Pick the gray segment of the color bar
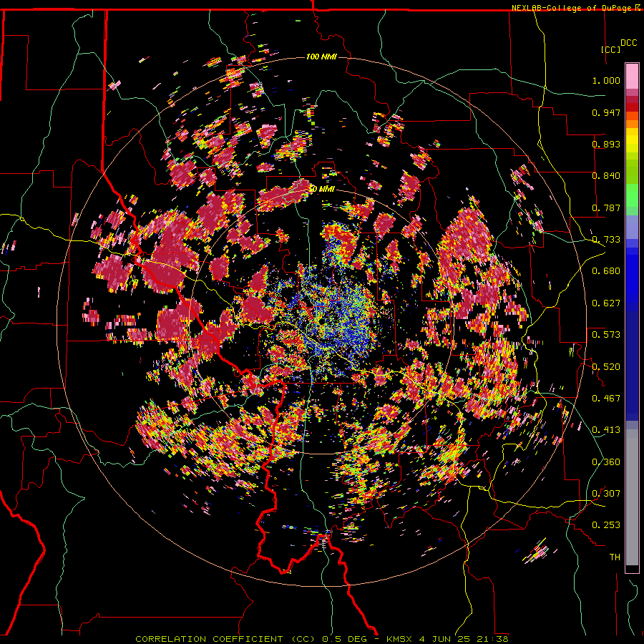The image size is (644, 644). (x=632, y=497)
